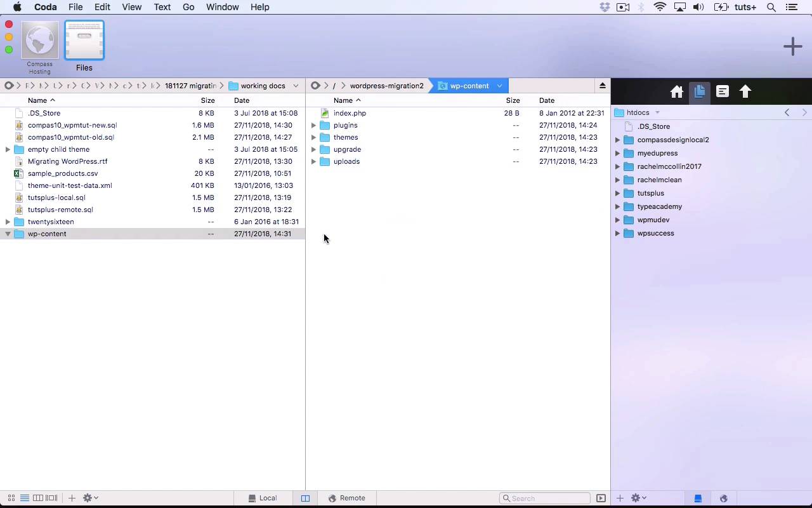Sort local files by Name column
812x508 pixels.
coord(41,100)
